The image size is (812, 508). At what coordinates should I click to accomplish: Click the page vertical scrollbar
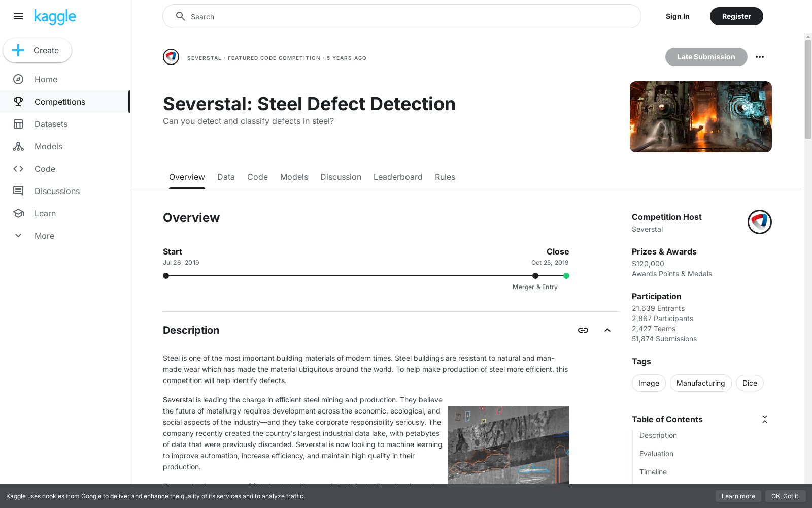point(808,89)
